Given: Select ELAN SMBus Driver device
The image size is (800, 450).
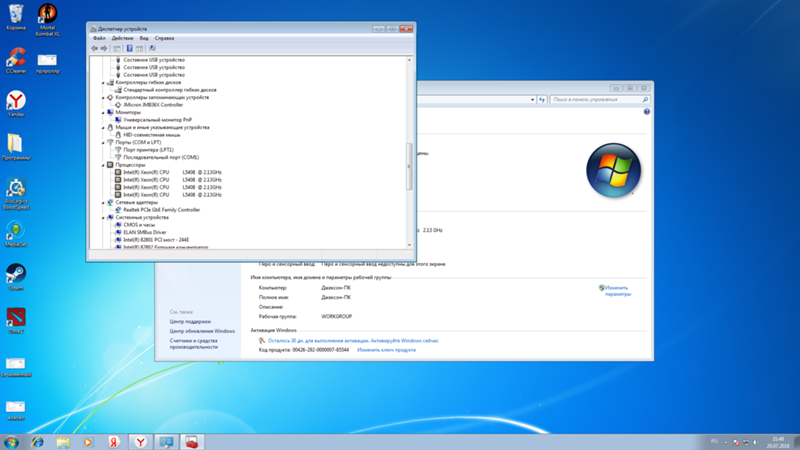Looking at the screenshot, I should pyautogui.click(x=145, y=232).
